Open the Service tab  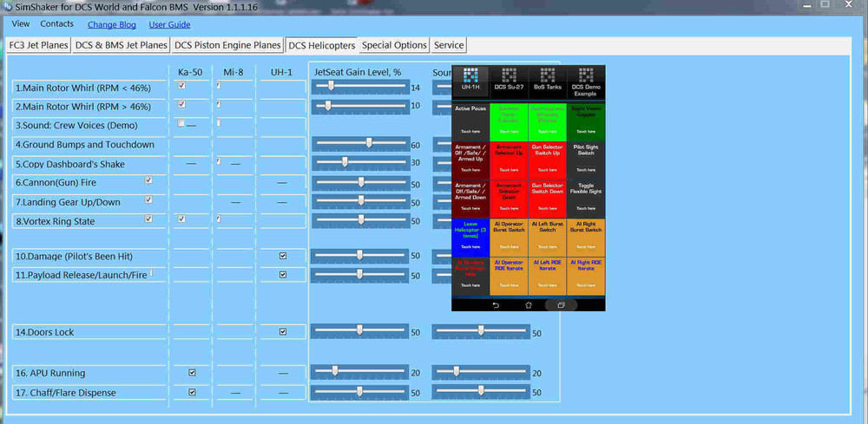[449, 45]
